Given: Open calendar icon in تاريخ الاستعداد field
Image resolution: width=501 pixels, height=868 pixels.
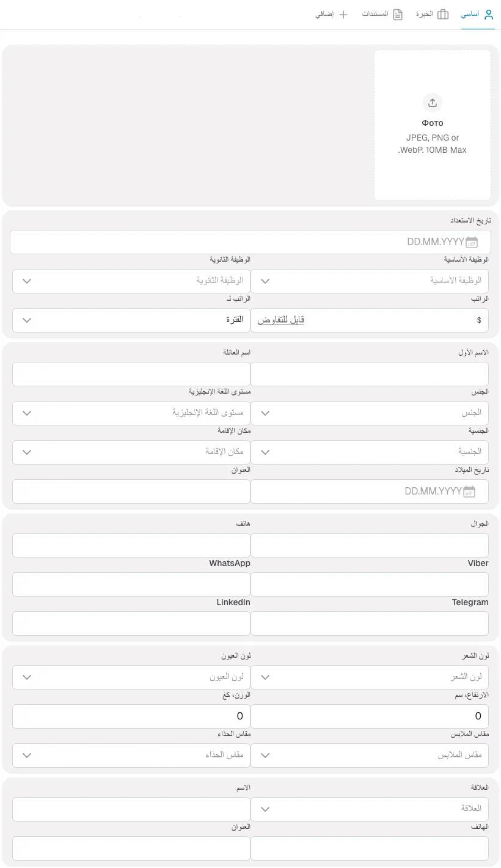Looking at the screenshot, I should [x=471, y=242].
